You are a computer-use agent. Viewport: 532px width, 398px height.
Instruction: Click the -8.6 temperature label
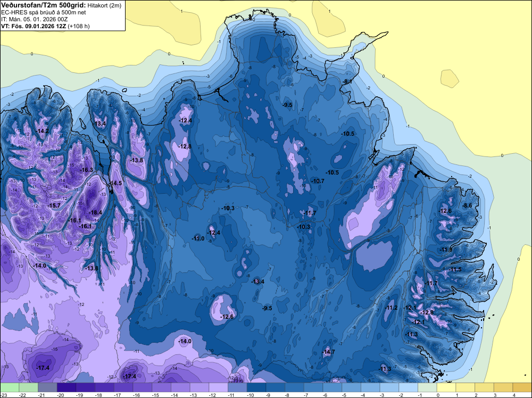pyautogui.click(x=467, y=205)
